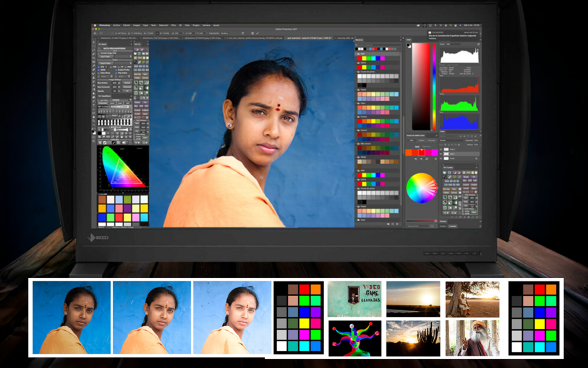Screen dimensions: 588x368
Task: Switch to warp mode in options bar
Action: coord(243,33)
